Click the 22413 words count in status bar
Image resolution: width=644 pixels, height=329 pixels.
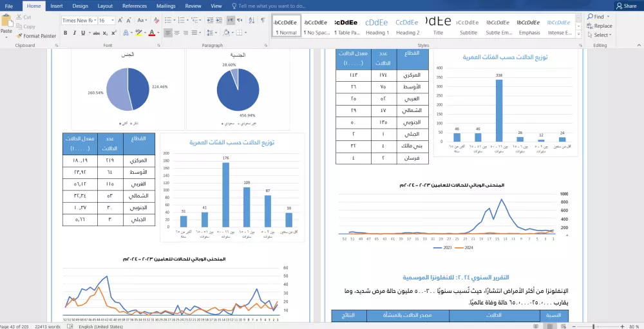pos(48,326)
